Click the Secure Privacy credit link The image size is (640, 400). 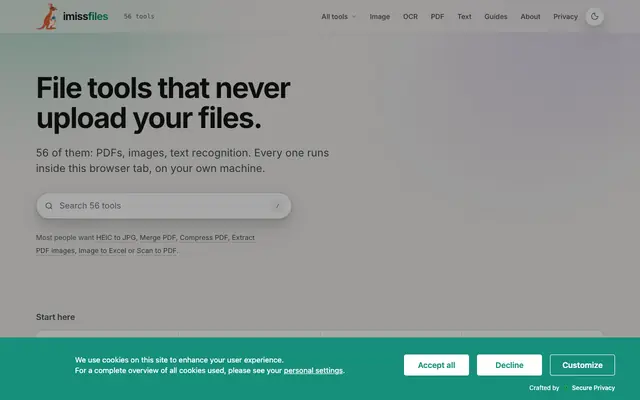click(593, 388)
